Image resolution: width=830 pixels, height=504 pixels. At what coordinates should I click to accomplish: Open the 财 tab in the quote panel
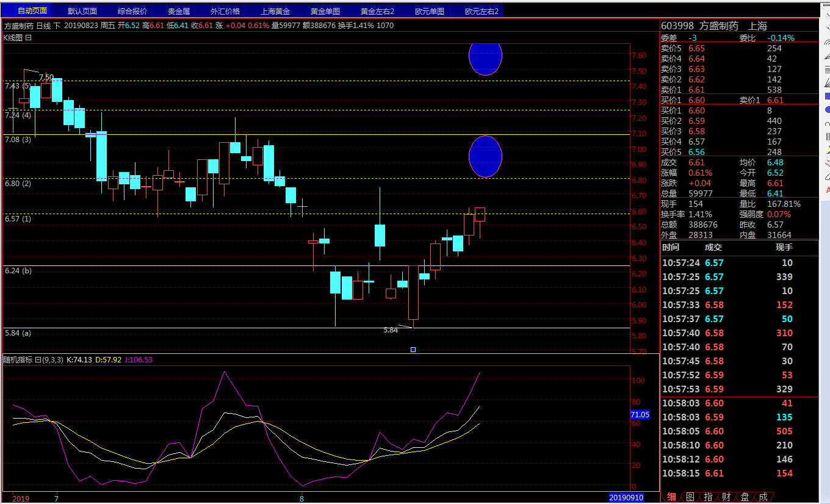pos(726,497)
